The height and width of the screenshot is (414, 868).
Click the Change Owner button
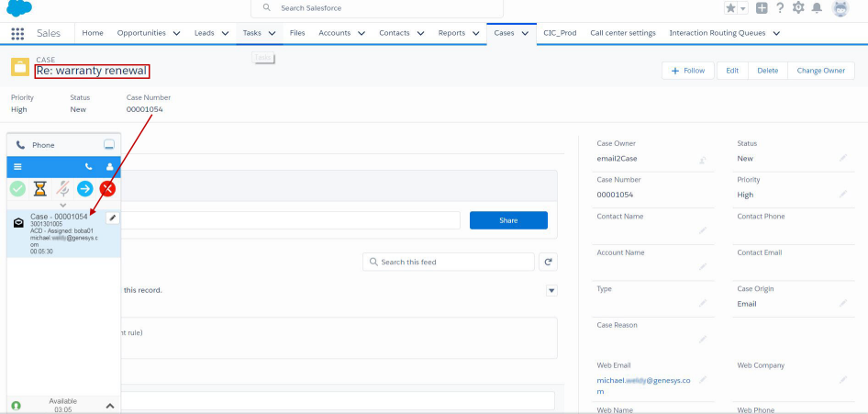[820, 71]
